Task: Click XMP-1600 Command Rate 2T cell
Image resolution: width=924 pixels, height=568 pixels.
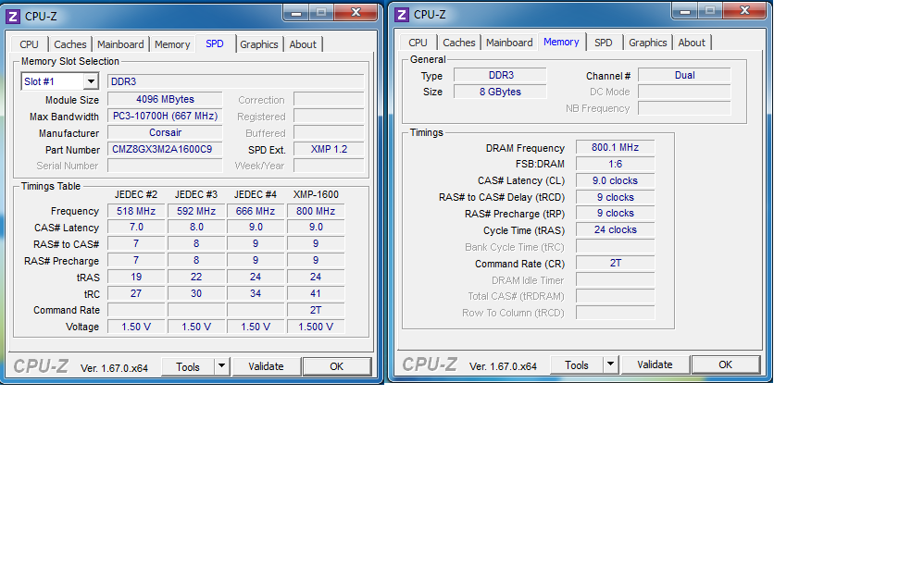Action: (316, 310)
